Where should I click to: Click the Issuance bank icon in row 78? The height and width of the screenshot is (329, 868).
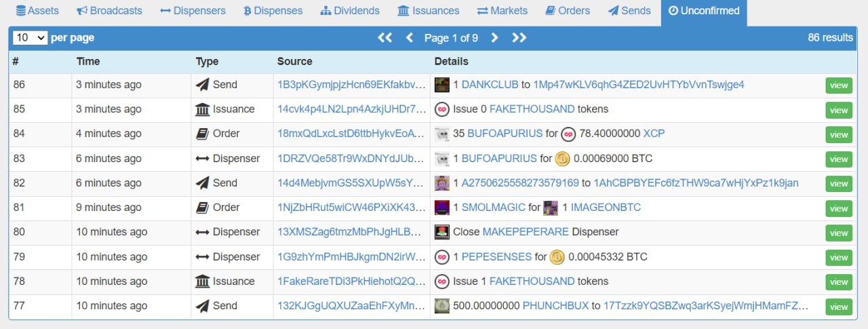202,282
